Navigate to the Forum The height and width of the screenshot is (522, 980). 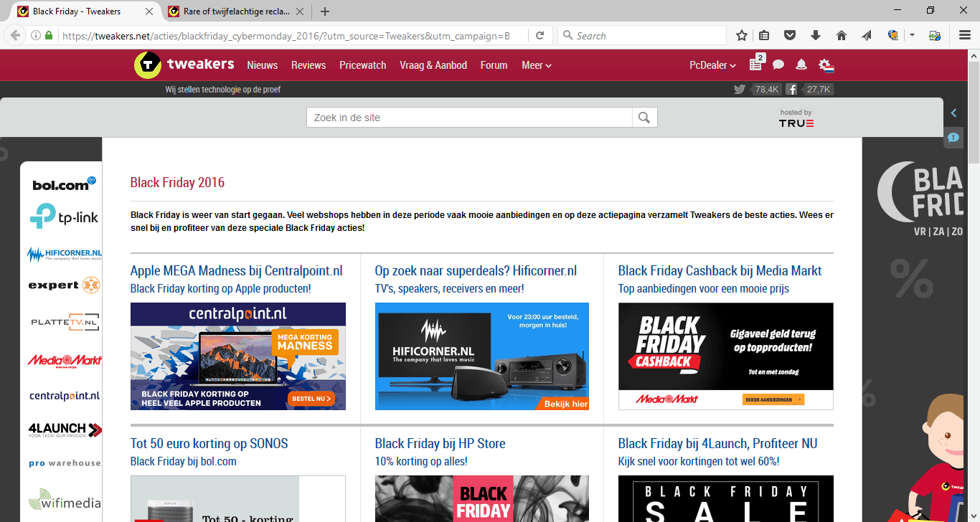[494, 65]
